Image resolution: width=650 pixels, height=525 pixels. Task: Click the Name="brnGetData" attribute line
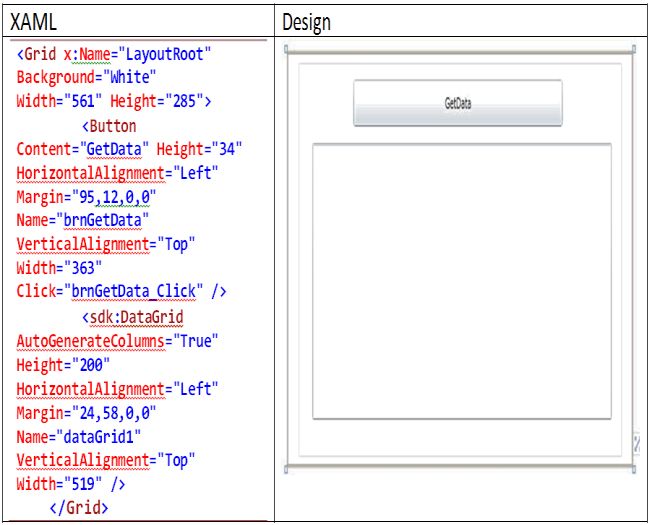coord(83,220)
